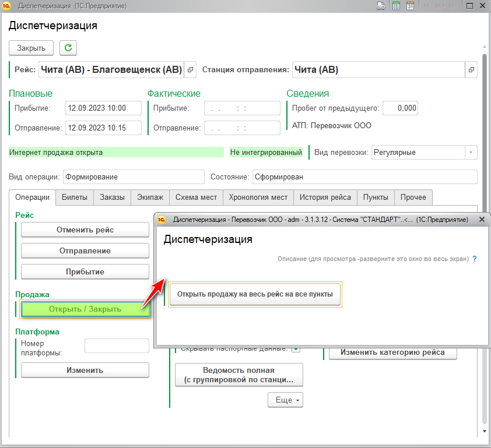Image resolution: width=491 pixels, height=448 pixels.
Task: Click the Номер платформы input field
Action: (x=117, y=346)
